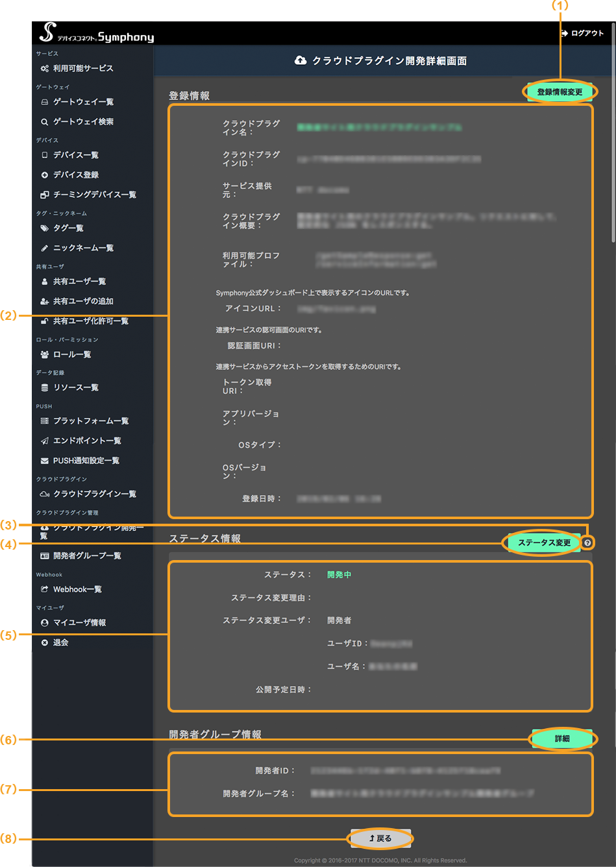Click the help question mark icon
The height and width of the screenshot is (867, 616).
tap(587, 543)
